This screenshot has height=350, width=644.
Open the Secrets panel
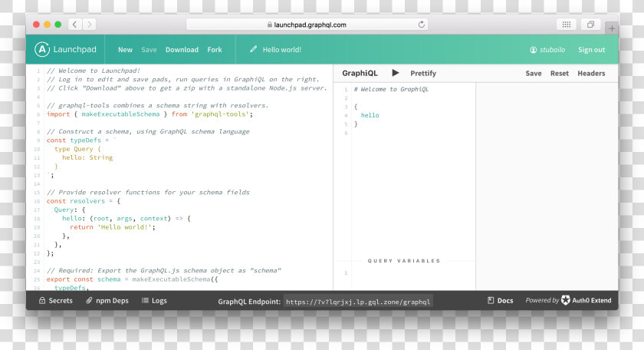click(61, 301)
